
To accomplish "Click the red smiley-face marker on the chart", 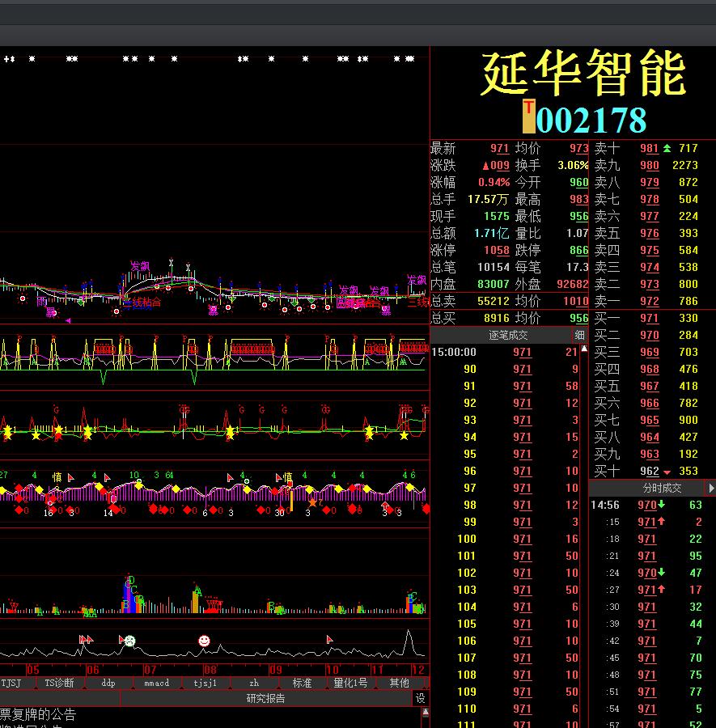I will click(x=204, y=641).
